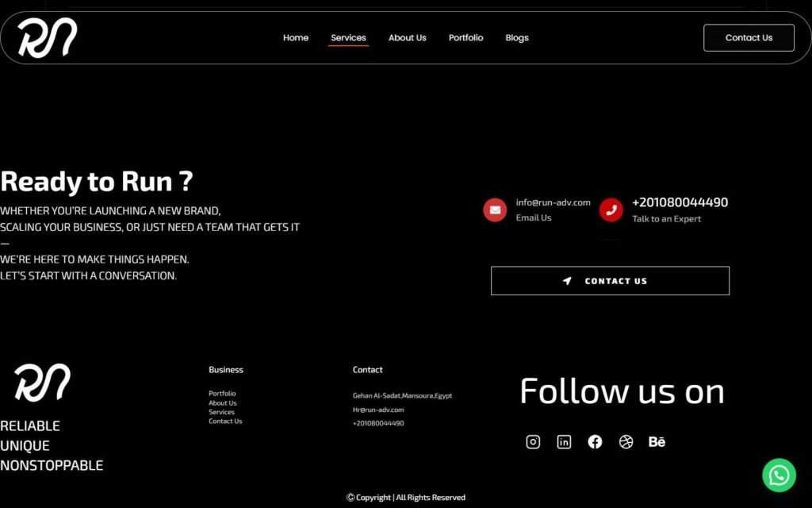812x508 pixels.
Task: Click the +201080044490 Talk to an Expert number
Action: 680,202
